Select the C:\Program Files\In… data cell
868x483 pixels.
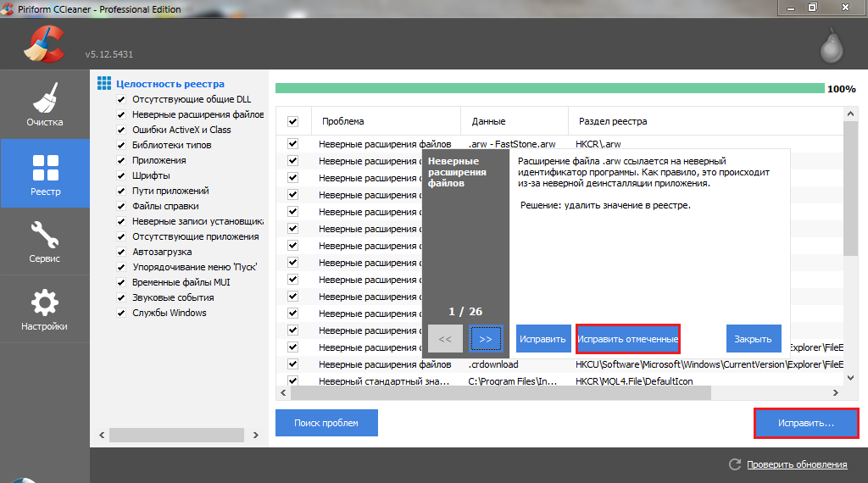(513, 381)
